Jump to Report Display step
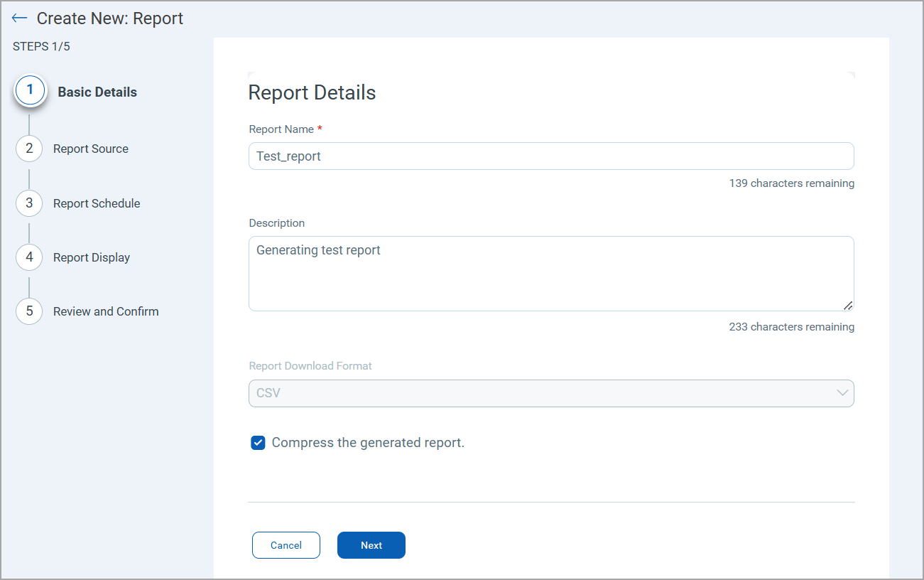Image resolution: width=924 pixels, height=580 pixels. 92,257
